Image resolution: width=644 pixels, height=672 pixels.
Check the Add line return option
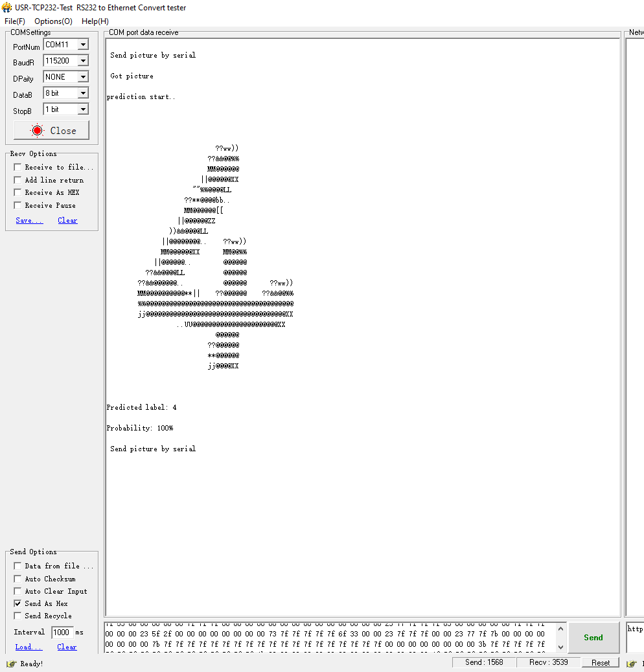[17, 180]
